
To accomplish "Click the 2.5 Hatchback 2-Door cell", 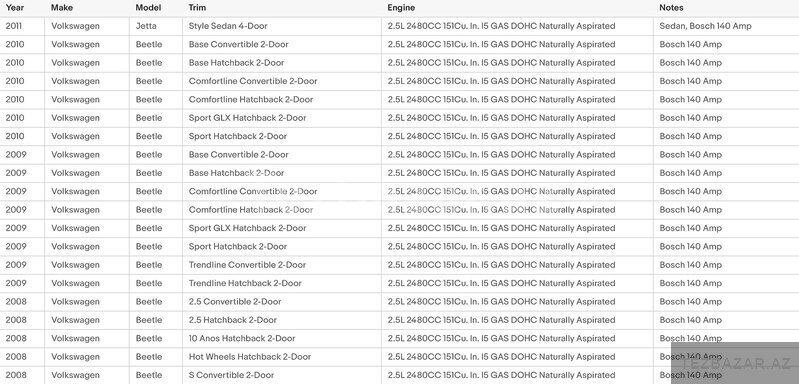I will tap(233, 320).
